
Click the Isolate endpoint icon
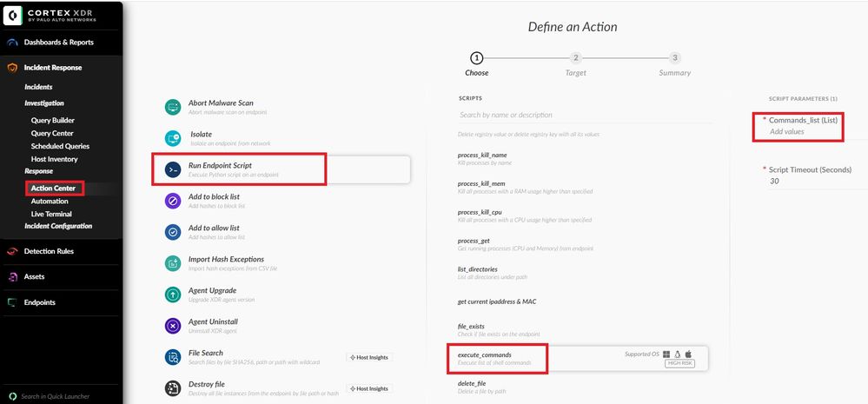(x=172, y=138)
